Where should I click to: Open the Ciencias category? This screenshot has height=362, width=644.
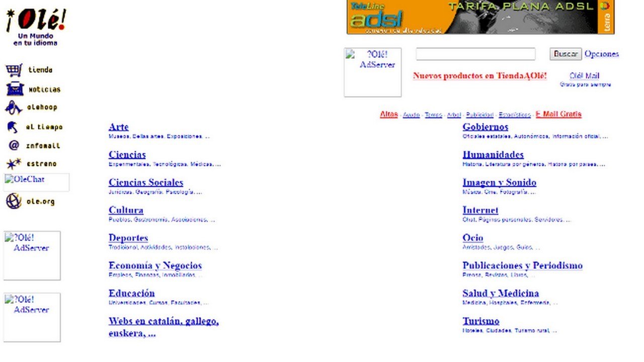click(x=127, y=154)
